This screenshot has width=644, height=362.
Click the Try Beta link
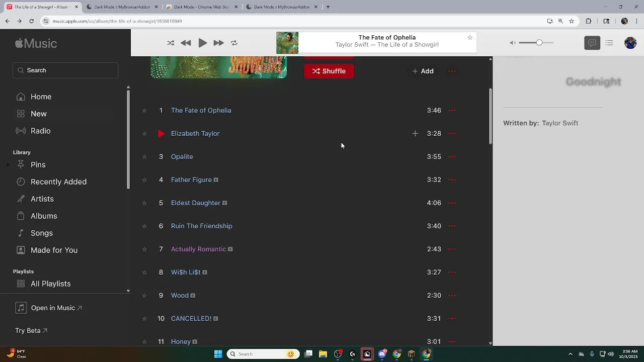(x=31, y=331)
